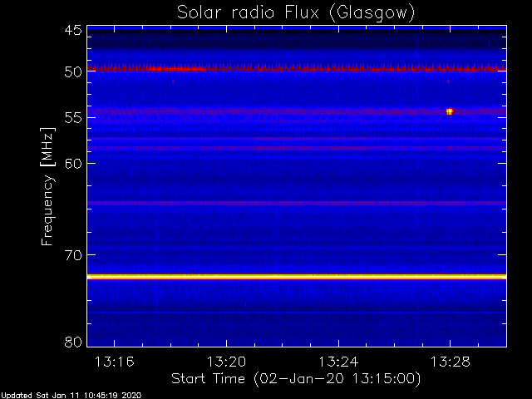Click the red interference line at 50 MHz
Image resolution: width=532 pixels, height=399 pixels.
tap(297, 69)
